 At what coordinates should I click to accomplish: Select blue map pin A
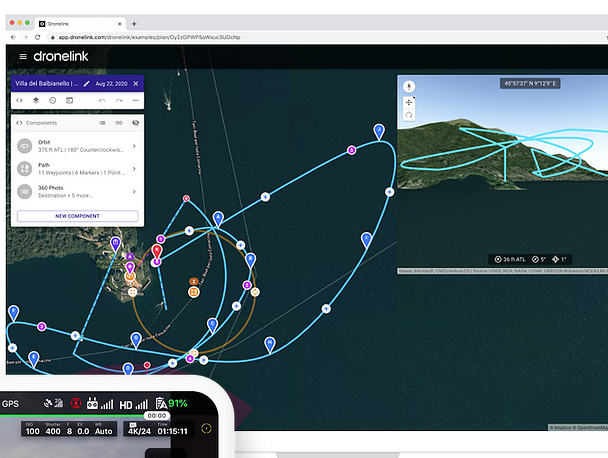[218, 219]
